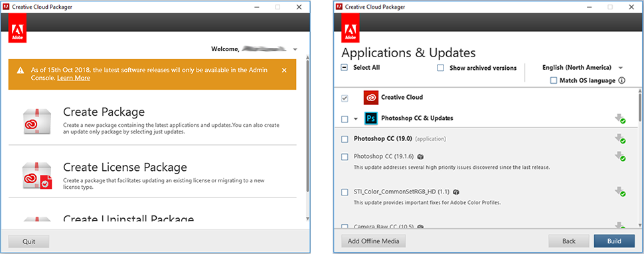Click the Adobe logo in left window

[18, 28]
